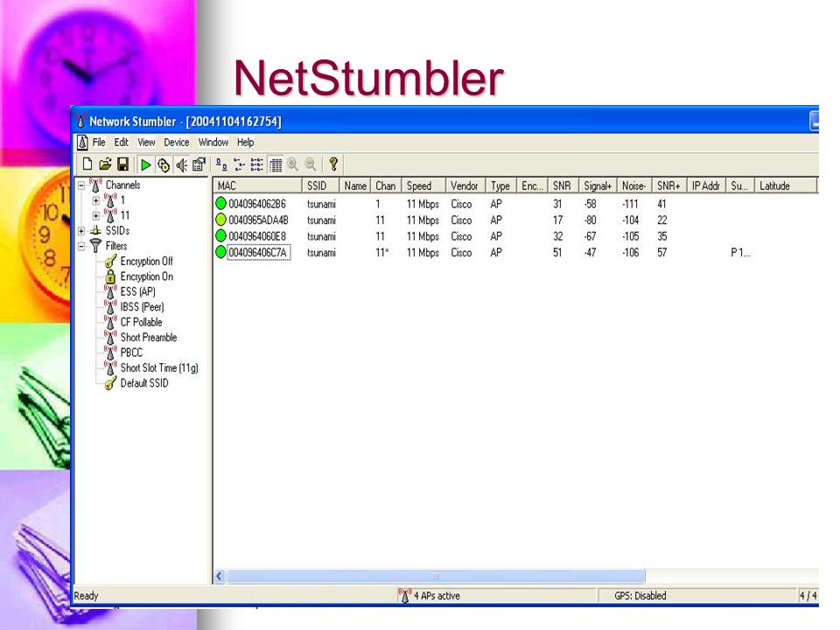Sort by the Chan column header

coord(386,185)
